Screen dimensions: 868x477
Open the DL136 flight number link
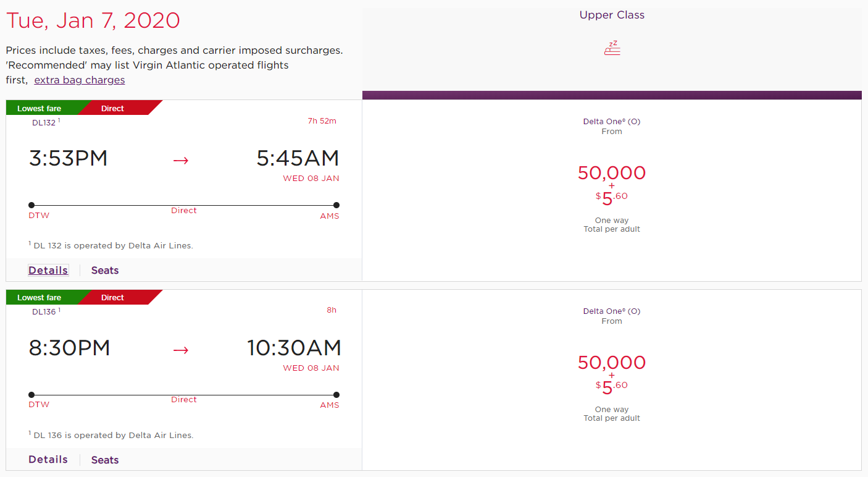[44, 312]
